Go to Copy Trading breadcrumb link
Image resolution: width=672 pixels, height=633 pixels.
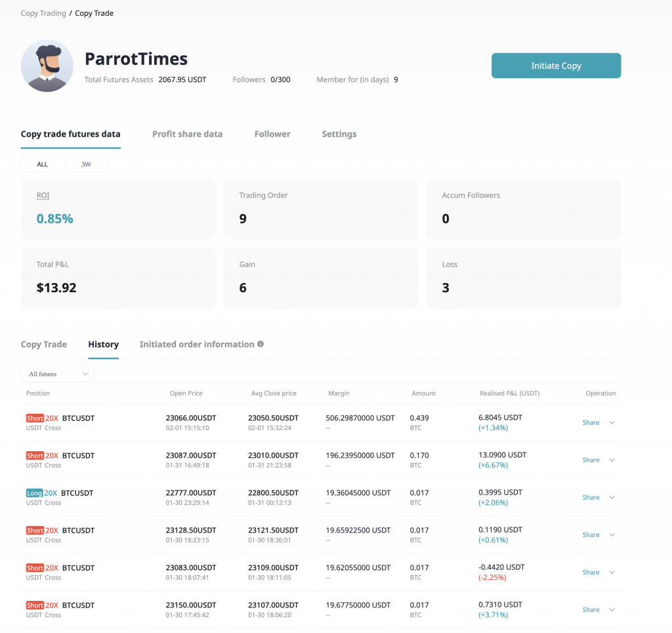pyautogui.click(x=43, y=13)
